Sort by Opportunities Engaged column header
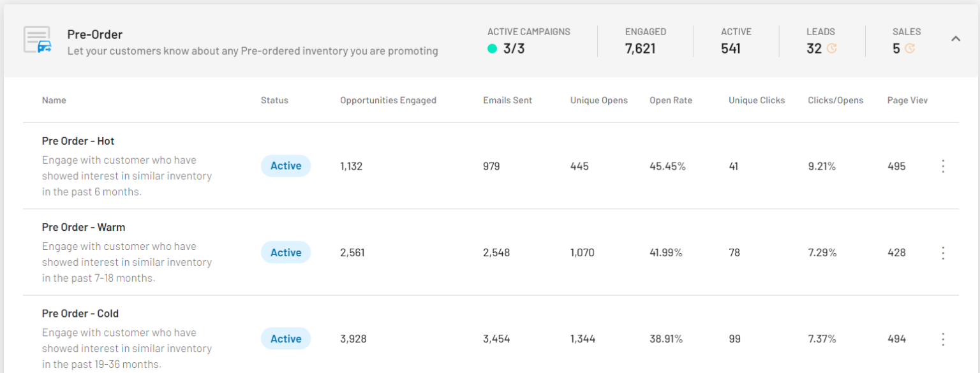Viewport: 980px width, 373px height. coord(388,100)
